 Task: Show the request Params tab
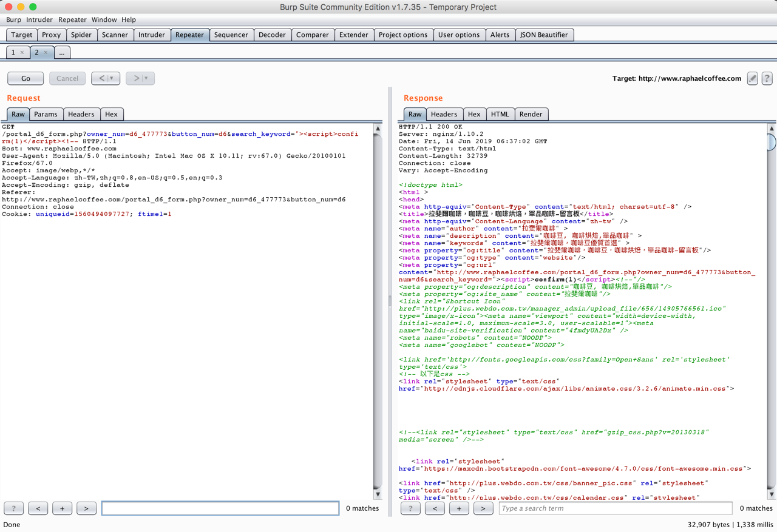(46, 114)
